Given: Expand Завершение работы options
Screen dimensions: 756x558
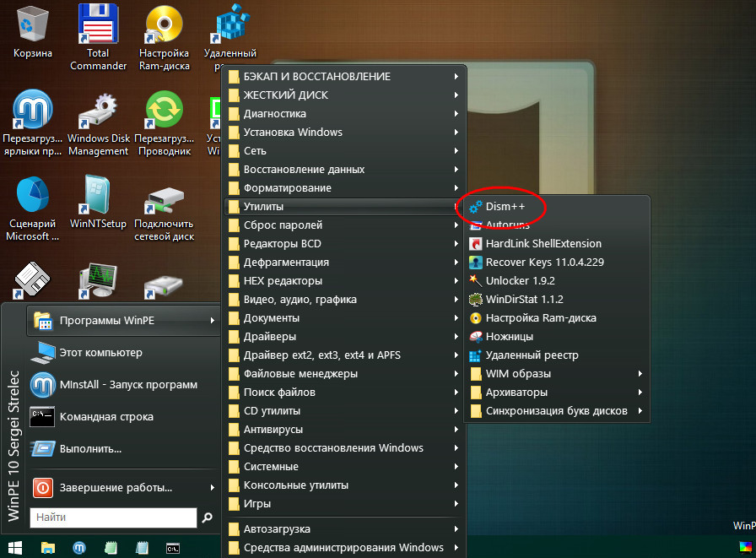Looking at the screenshot, I should (116, 487).
